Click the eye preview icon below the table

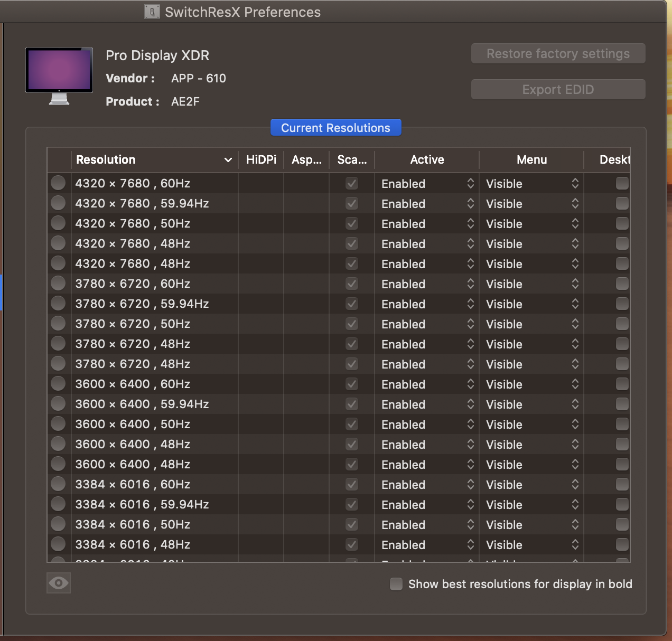[x=59, y=583]
